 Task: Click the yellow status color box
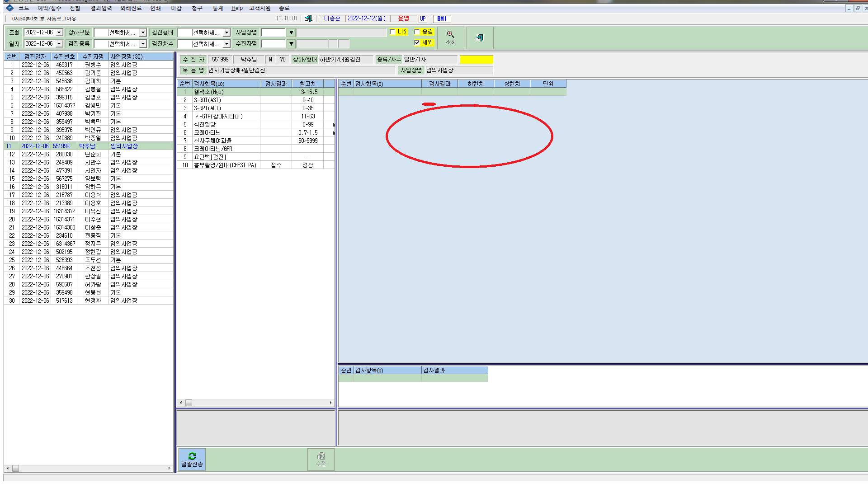coord(476,60)
